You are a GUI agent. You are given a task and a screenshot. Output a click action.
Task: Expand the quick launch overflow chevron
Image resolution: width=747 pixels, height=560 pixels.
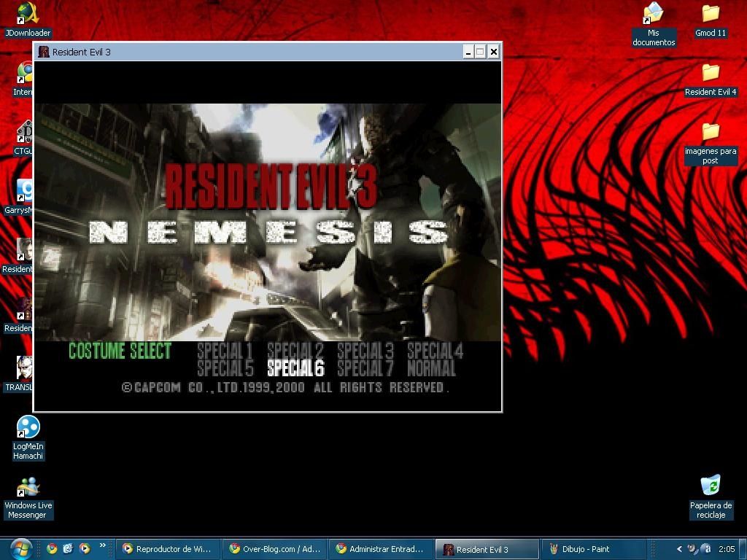pyautogui.click(x=102, y=545)
